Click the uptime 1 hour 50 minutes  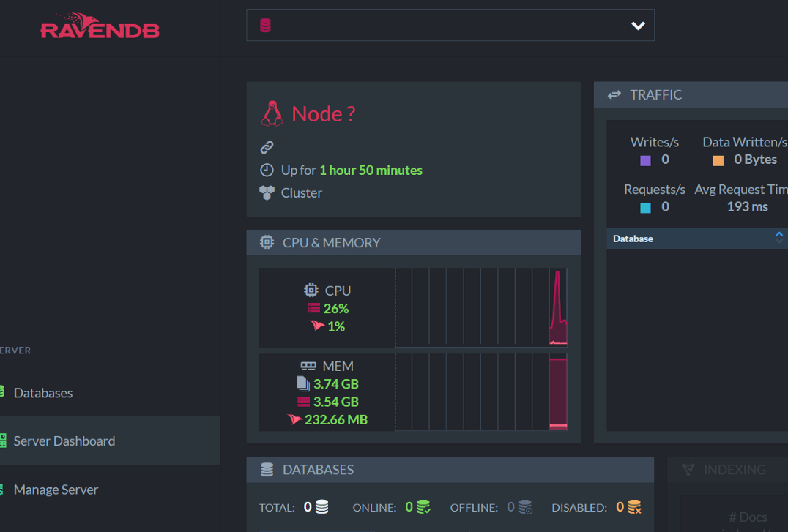click(371, 171)
